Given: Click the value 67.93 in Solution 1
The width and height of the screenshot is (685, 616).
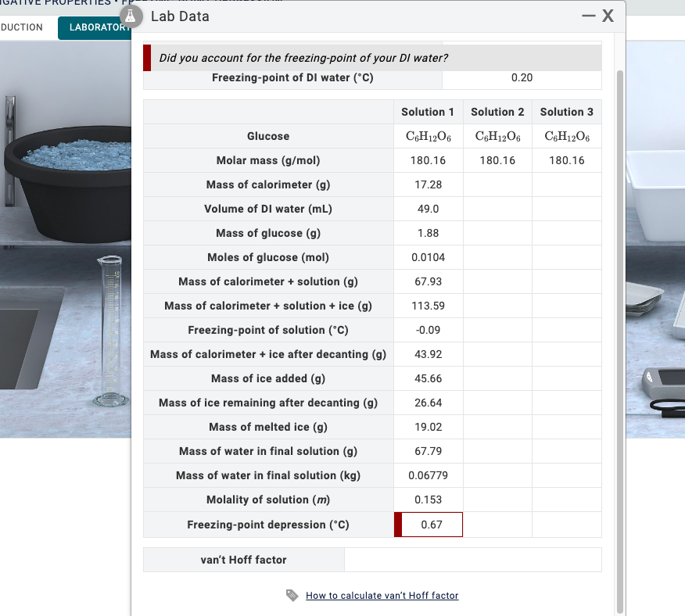Looking at the screenshot, I should pos(429,281).
